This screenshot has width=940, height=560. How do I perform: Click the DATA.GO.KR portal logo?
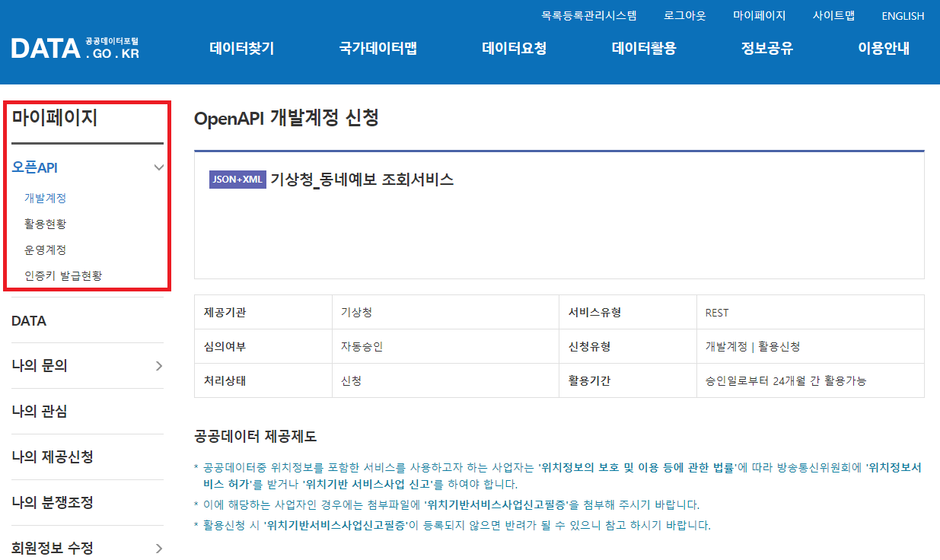coord(75,49)
